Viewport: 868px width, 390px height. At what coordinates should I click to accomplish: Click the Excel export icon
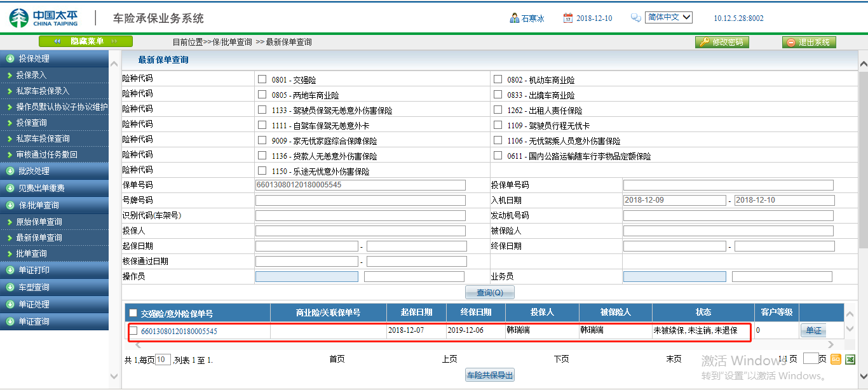(x=850, y=360)
